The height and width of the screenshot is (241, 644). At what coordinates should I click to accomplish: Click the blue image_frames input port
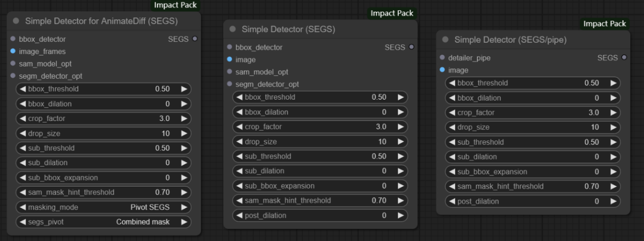(13, 51)
